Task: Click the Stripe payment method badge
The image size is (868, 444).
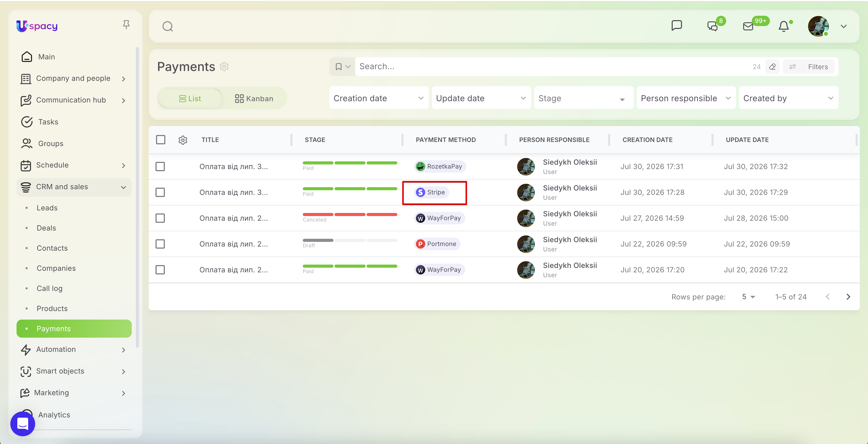Action: click(x=431, y=192)
